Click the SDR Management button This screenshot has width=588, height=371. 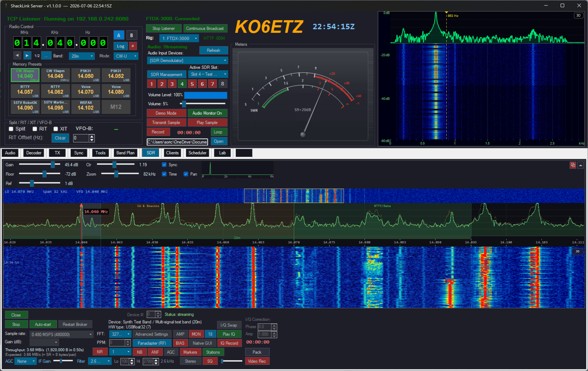tap(166, 74)
